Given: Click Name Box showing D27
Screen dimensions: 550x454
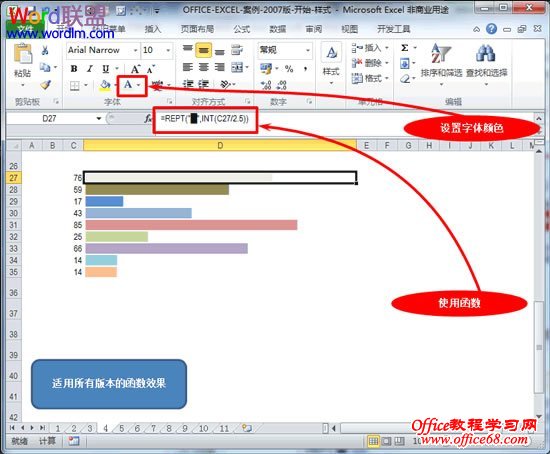Looking at the screenshot, I should [x=49, y=119].
